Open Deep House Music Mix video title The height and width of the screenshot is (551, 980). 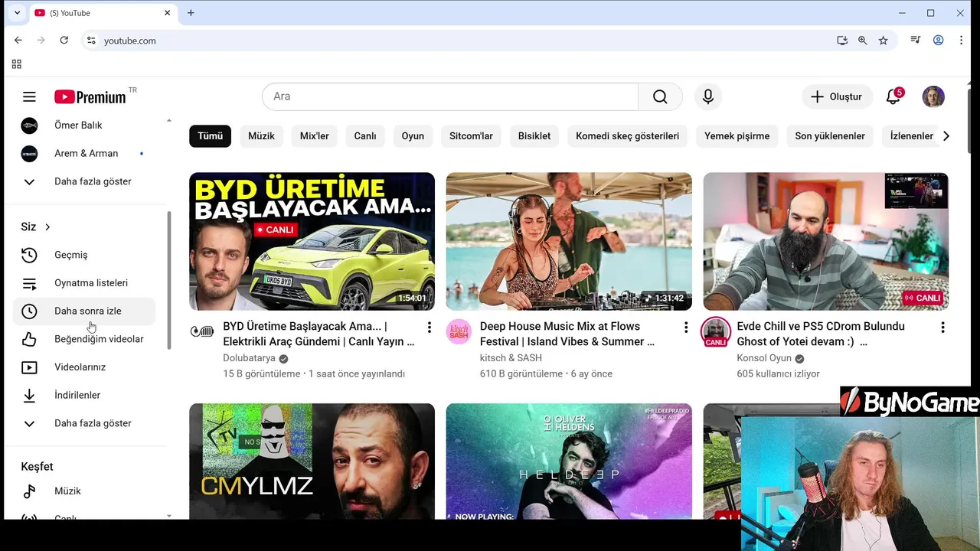(x=567, y=334)
